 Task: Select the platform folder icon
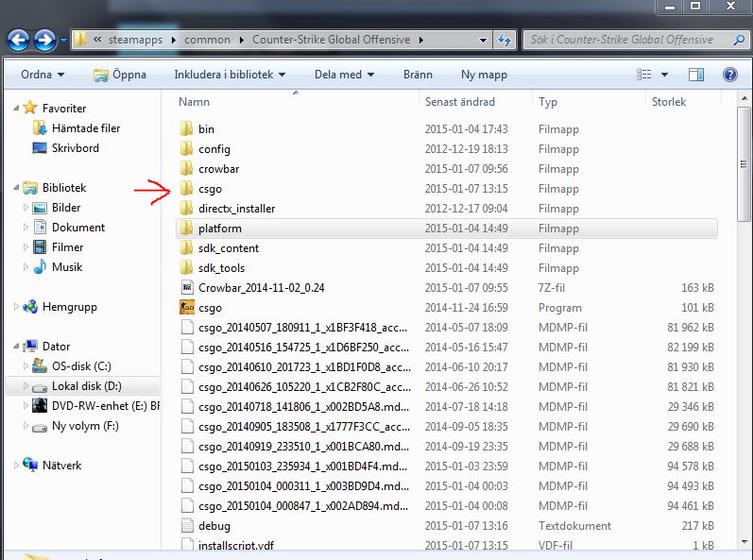[x=186, y=228]
